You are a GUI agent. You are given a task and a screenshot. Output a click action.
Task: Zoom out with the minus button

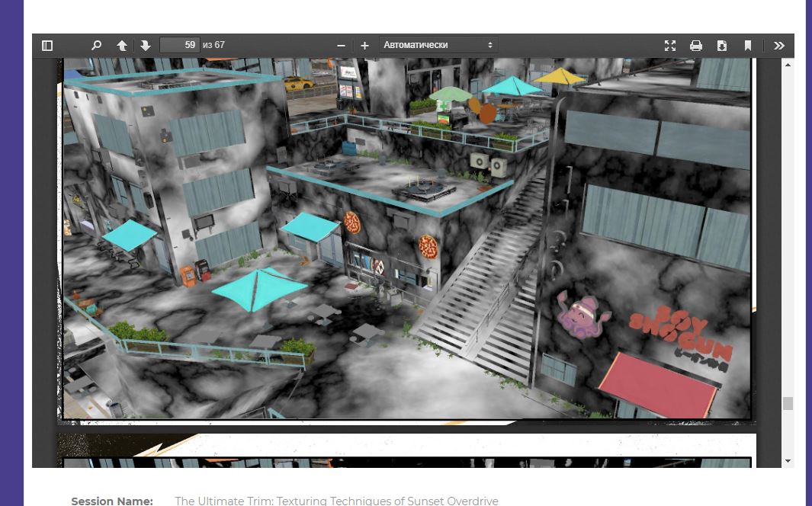pyautogui.click(x=341, y=46)
